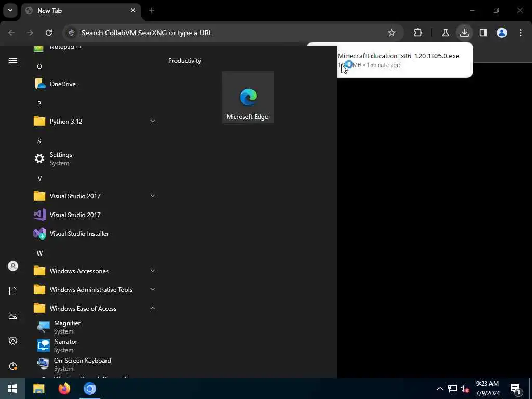The height and width of the screenshot is (399, 532).
Task: Open the Extensions puzzle icon
Action: (x=418, y=33)
